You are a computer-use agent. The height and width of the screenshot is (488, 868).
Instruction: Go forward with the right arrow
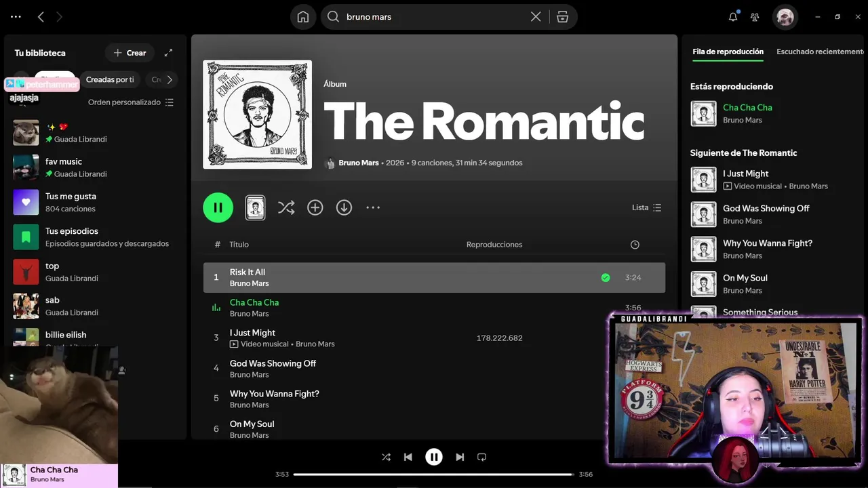pos(59,17)
